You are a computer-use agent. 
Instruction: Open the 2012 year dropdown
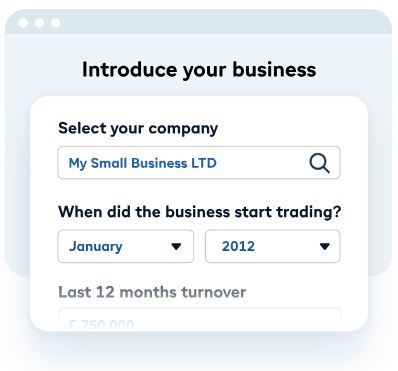(273, 246)
